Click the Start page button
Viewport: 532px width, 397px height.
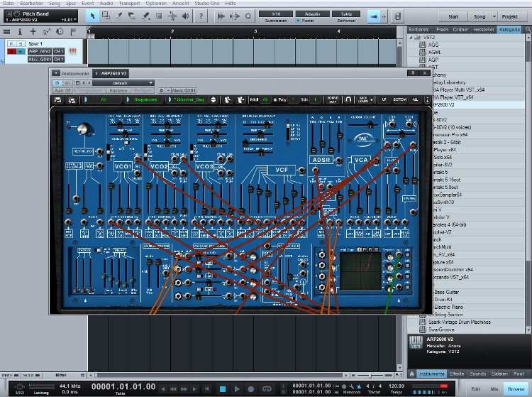(x=453, y=16)
